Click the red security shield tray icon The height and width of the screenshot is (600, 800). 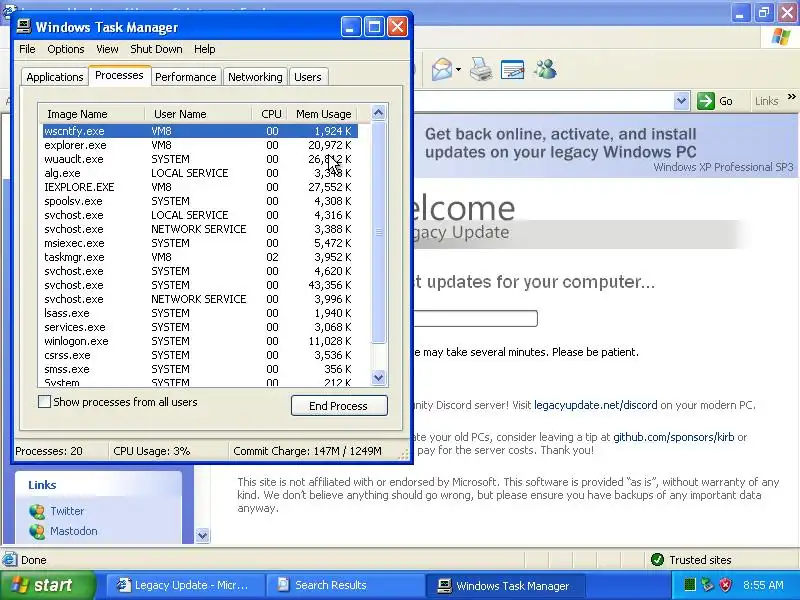[x=726, y=585]
